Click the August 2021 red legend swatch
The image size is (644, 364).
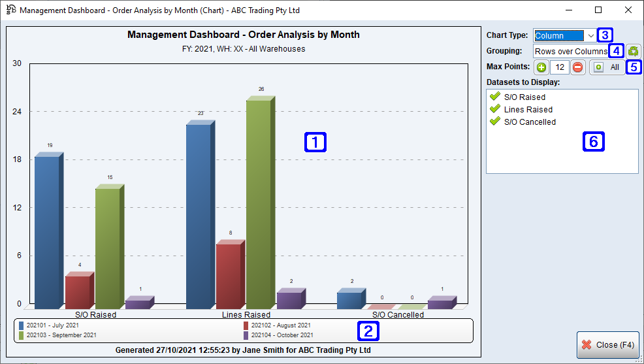246,325
